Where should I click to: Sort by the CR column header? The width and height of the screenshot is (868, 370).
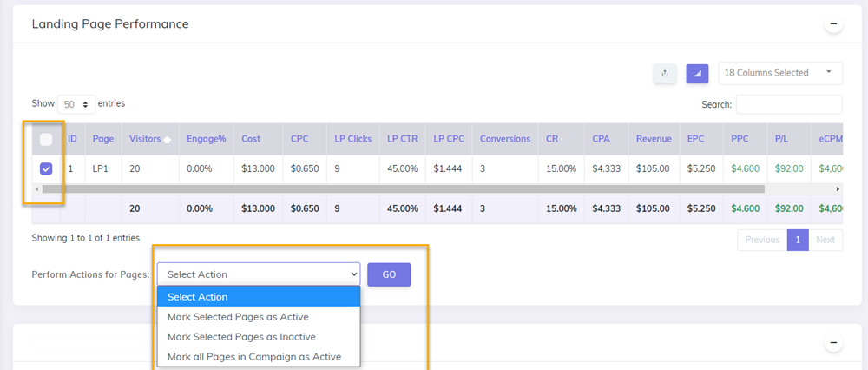pos(562,139)
